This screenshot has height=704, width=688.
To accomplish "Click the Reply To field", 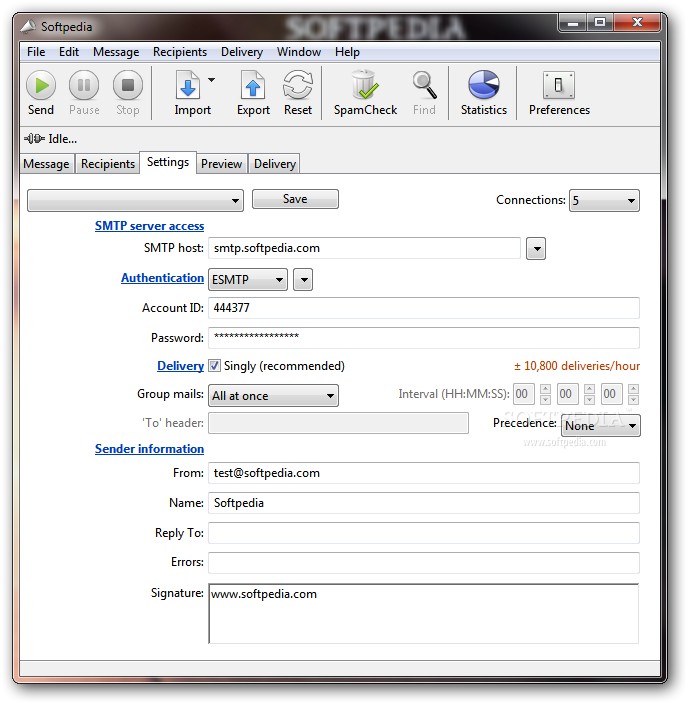I will pos(423,533).
